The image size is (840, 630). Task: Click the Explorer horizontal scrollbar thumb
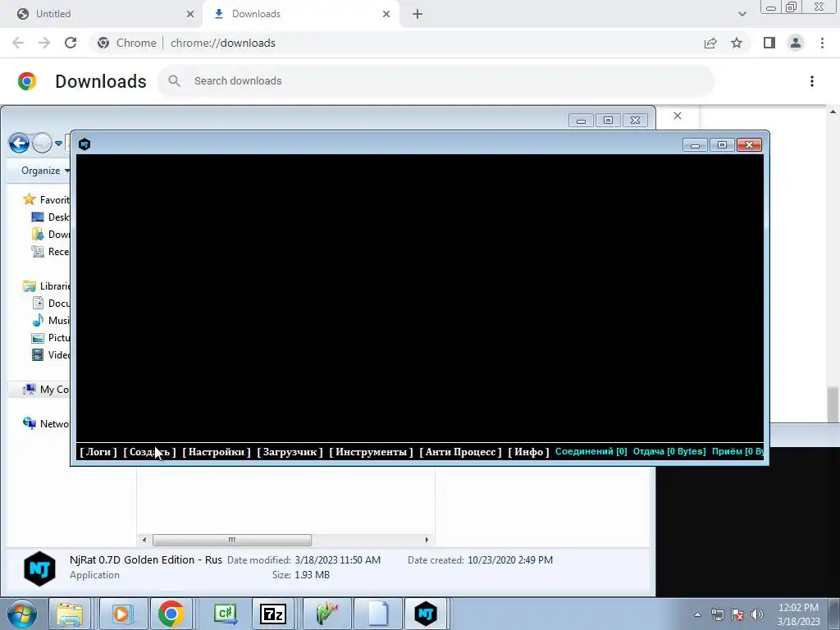coord(232,540)
